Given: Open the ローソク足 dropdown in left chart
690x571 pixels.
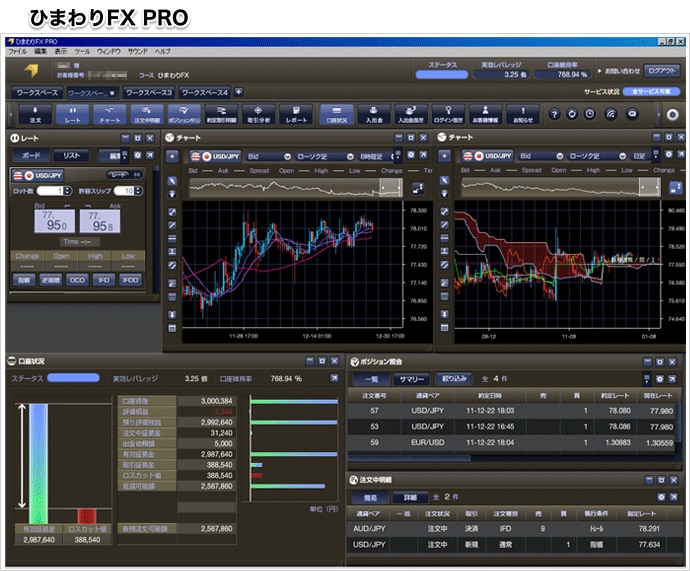Looking at the screenshot, I should [325, 156].
